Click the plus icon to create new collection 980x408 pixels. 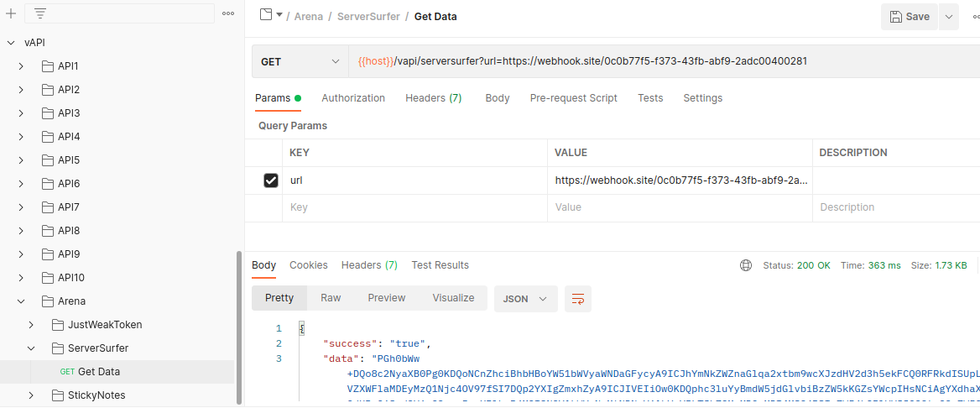(x=11, y=13)
